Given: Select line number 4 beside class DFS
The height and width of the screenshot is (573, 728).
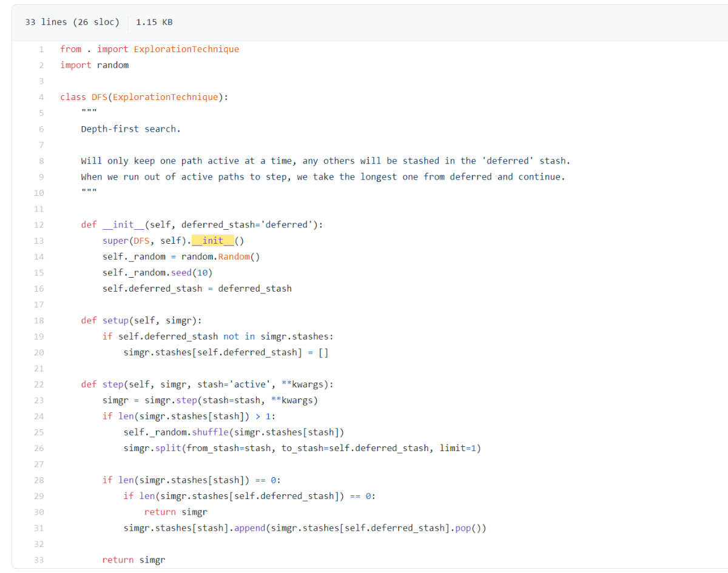Looking at the screenshot, I should (41, 97).
